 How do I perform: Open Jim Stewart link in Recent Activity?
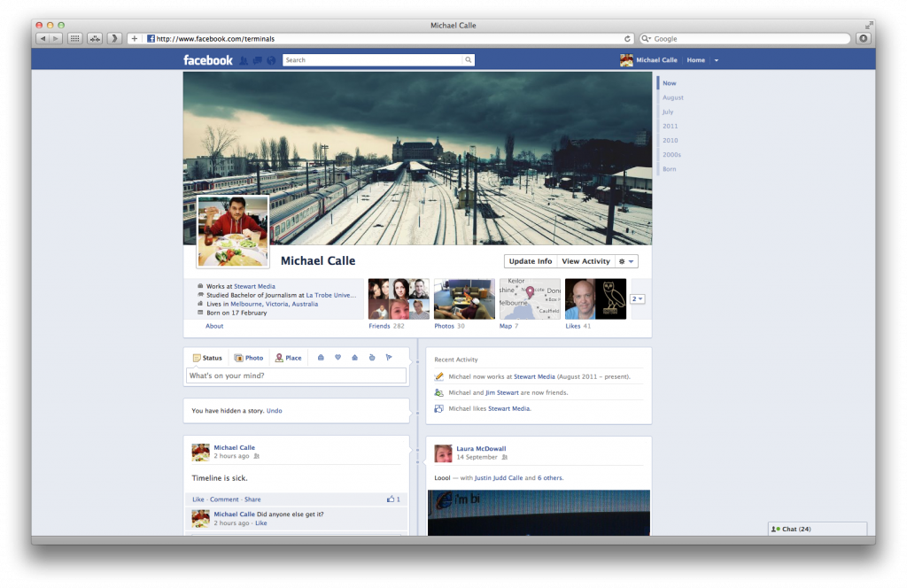pos(501,392)
